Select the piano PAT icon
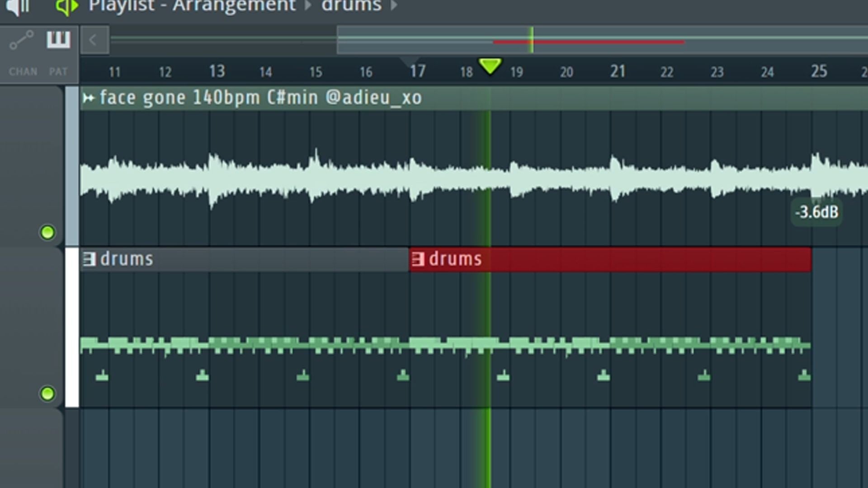This screenshot has height=488, width=868. pos(59,40)
